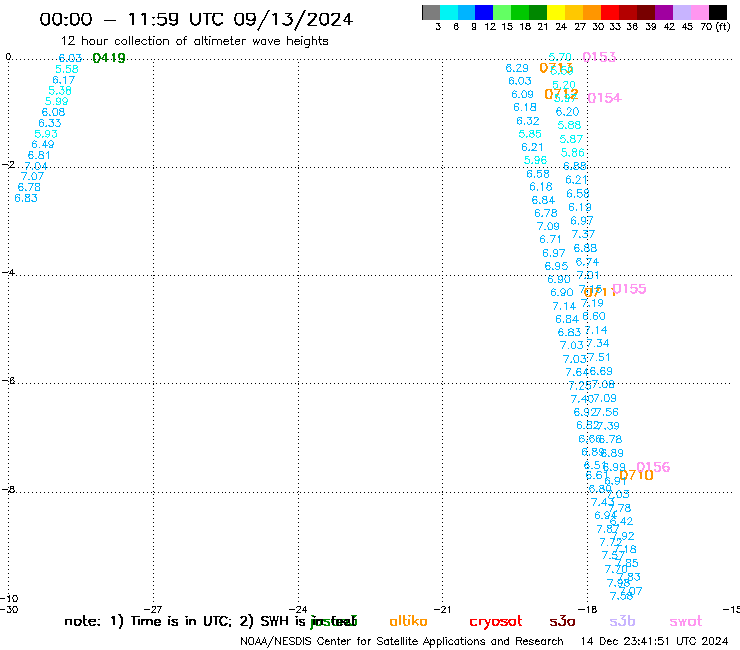Select the yellow 24 ft legend swatch
The image size is (740, 650).
(x=556, y=12)
